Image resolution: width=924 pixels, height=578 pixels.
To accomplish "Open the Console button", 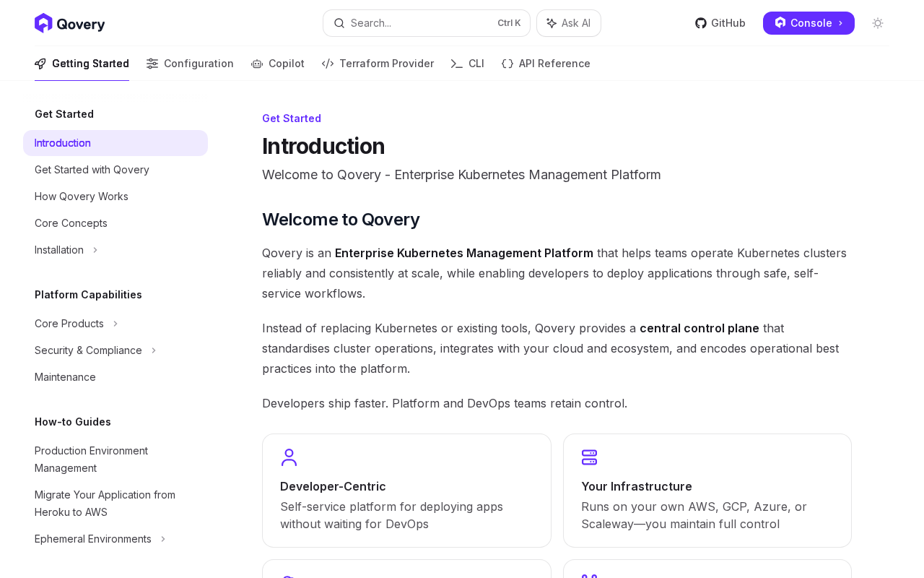I will [808, 23].
